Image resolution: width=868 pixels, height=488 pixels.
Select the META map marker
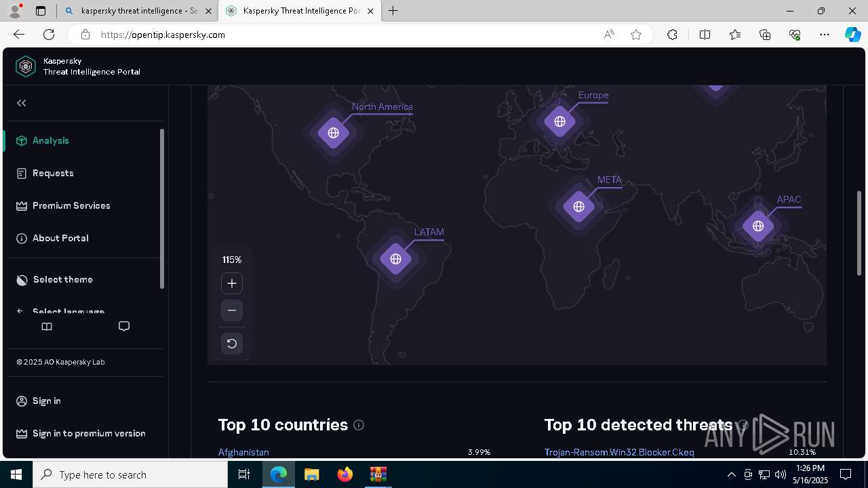pyautogui.click(x=578, y=206)
